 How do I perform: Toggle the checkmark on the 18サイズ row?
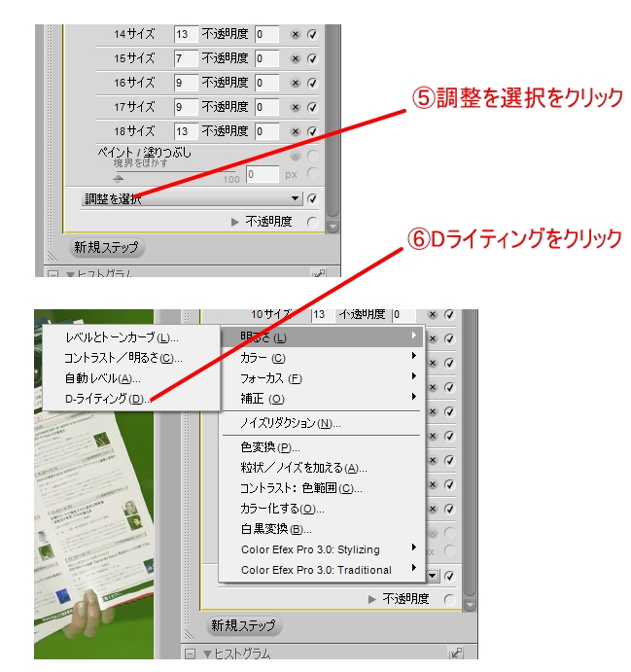coord(312,131)
